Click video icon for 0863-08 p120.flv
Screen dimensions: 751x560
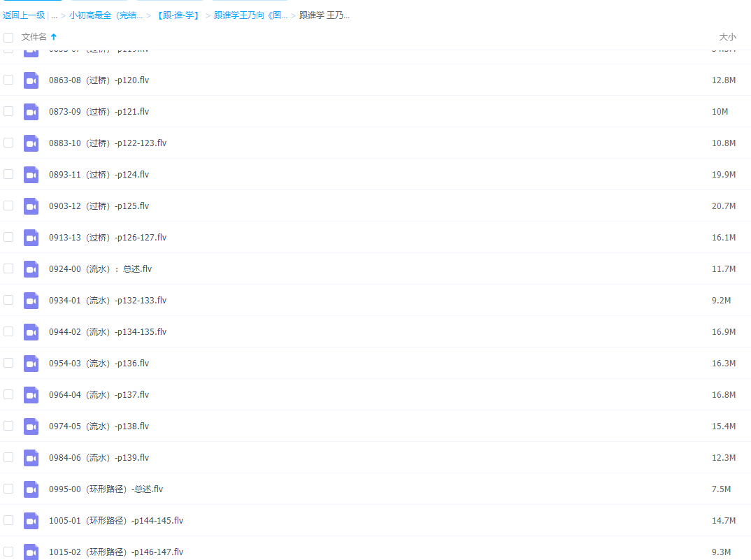(31, 80)
